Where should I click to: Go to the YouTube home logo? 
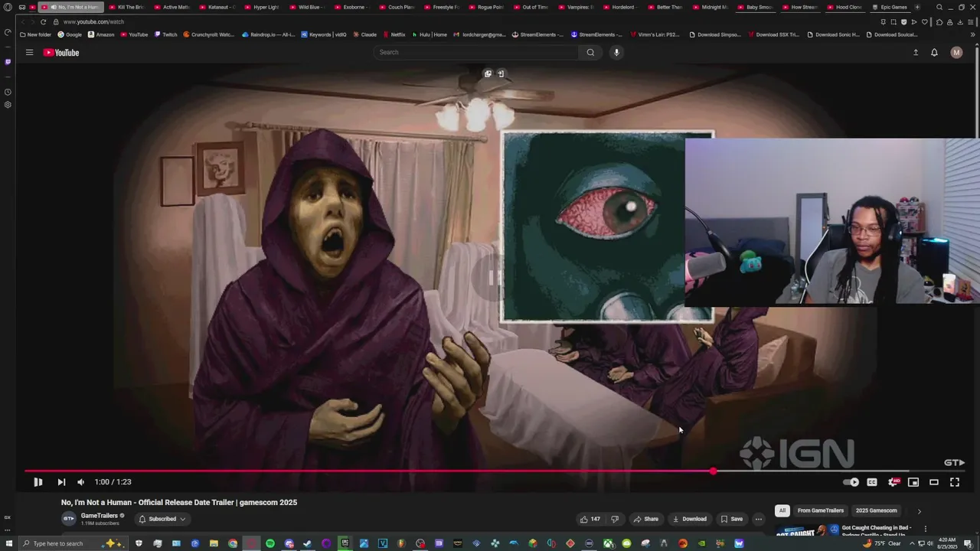pos(61,53)
